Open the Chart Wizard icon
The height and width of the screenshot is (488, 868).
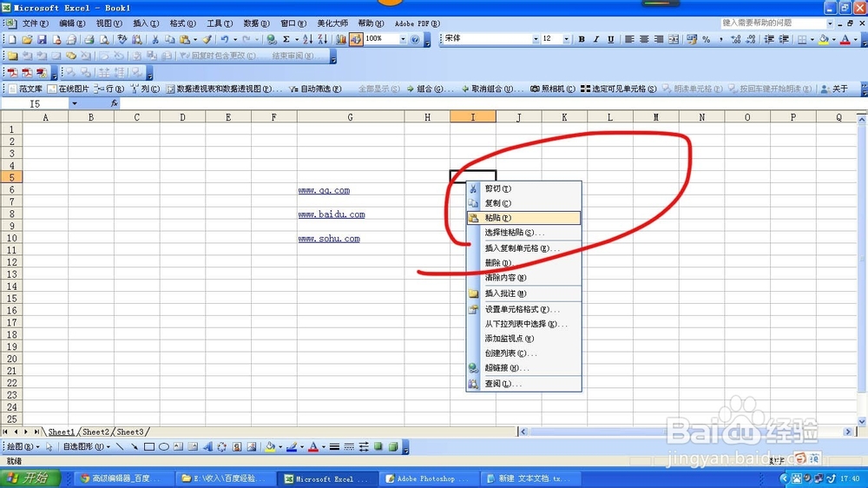pos(341,39)
